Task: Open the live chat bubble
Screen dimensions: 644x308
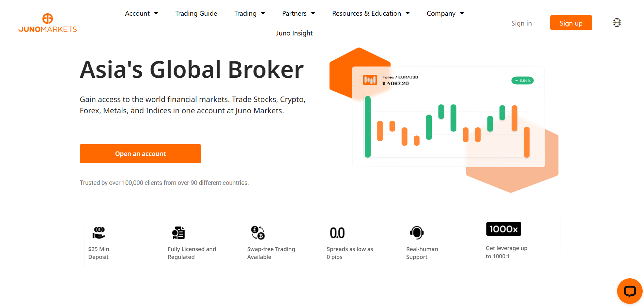Action: 630,291
